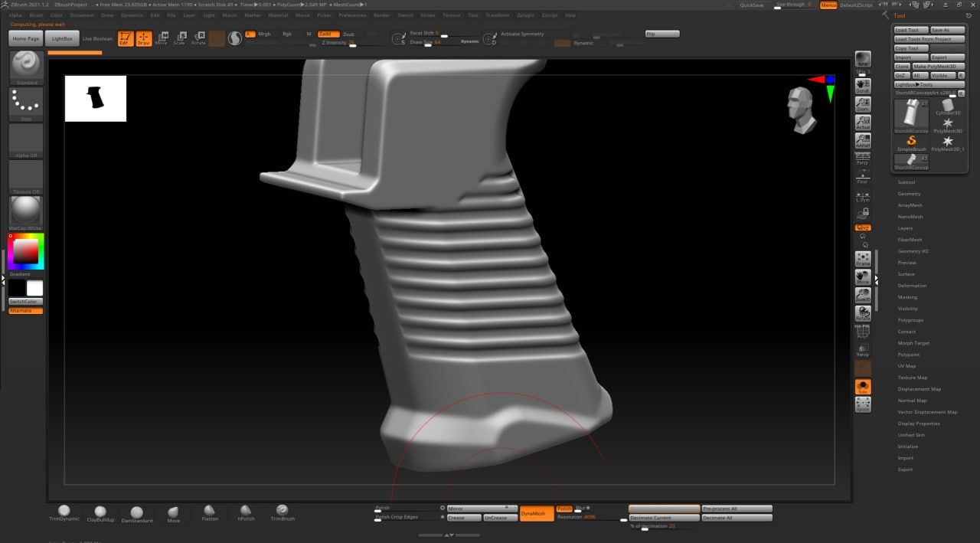980x543 pixels.
Task: Toggle Live Boolean mode
Action: pyautogui.click(x=97, y=38)
